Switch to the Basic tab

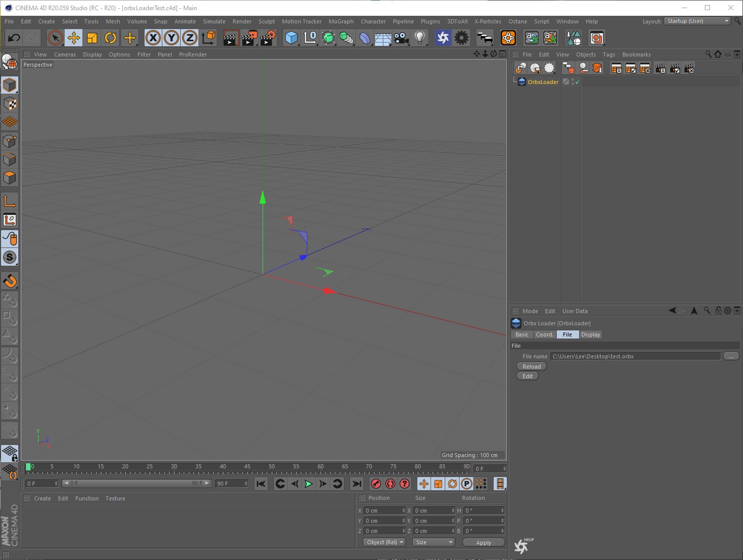pos(522,334)
